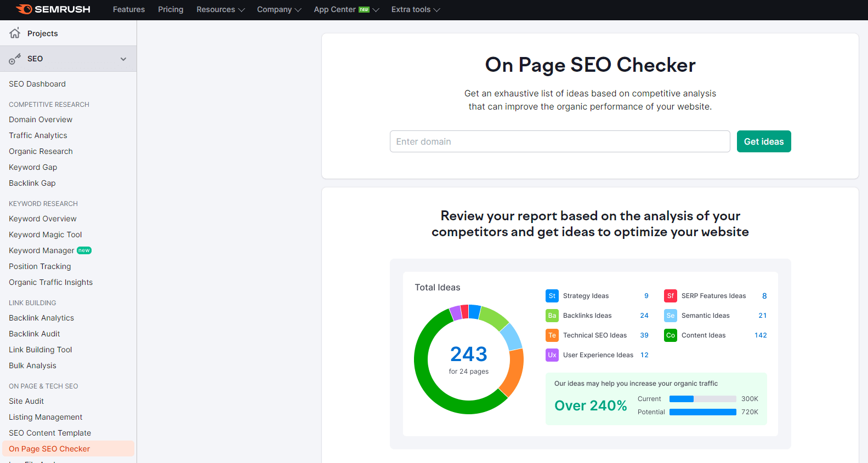
Task: Open Organic Traffic Insights
Action: pyautogui.click(x=51, y=282)
